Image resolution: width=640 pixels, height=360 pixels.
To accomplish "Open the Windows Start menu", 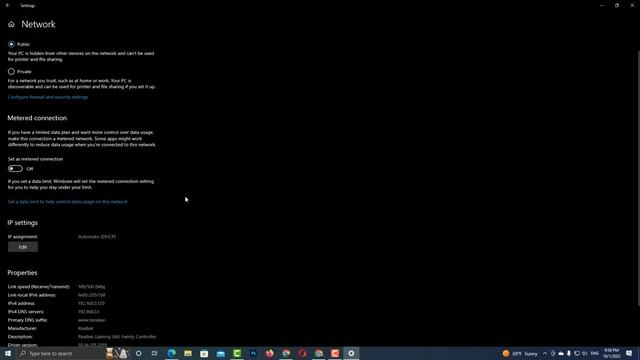I will 8,353.
